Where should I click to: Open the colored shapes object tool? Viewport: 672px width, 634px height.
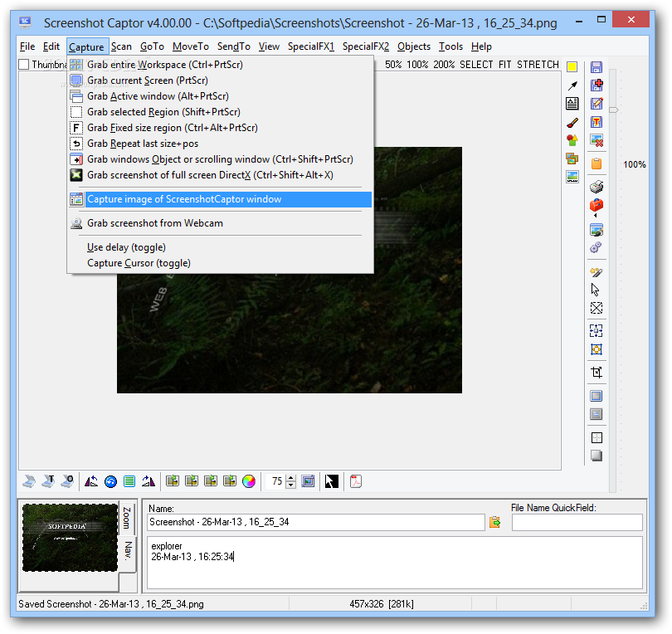tap(572, 140)
